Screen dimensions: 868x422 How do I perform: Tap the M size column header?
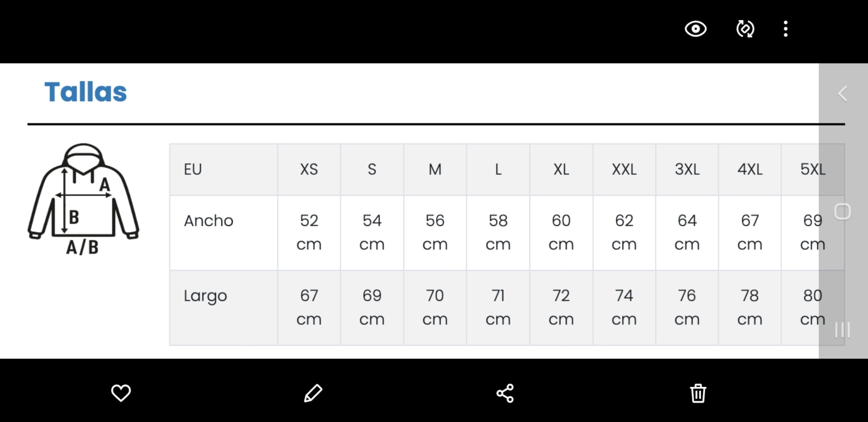[435, 169]
